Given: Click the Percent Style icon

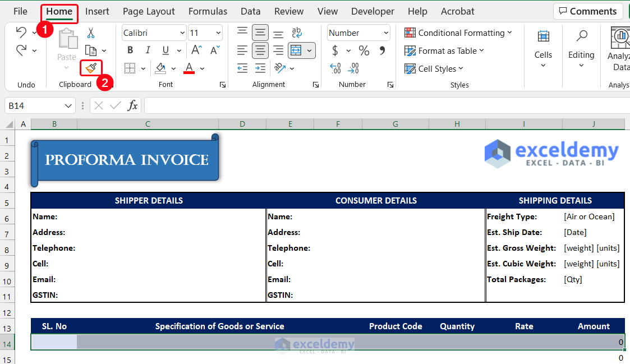Looking at the screenshot, I should (x=364, y=51).
